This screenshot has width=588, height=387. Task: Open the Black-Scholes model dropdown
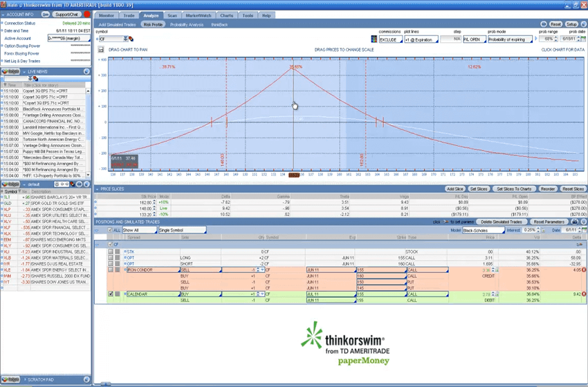click(484, 230)
